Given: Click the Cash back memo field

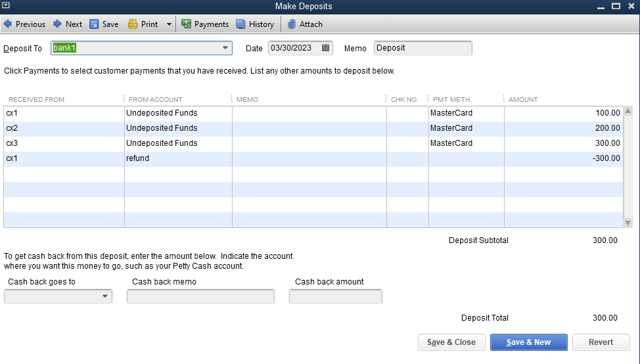Looking at the screenshot, I should (200, 297).
